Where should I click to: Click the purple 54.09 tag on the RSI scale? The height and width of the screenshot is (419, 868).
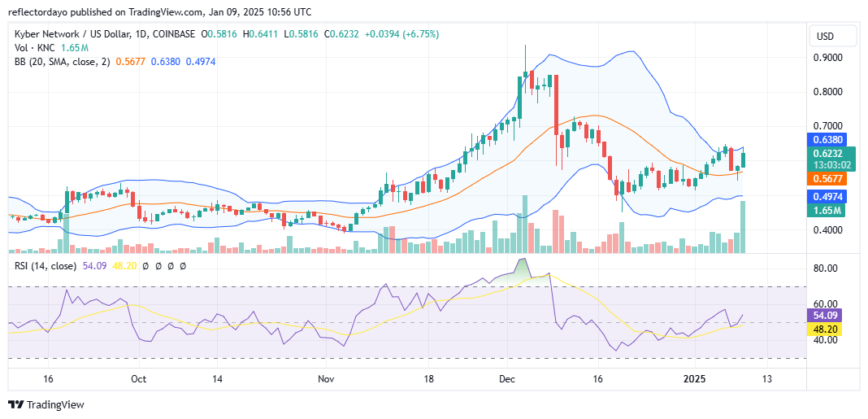pyautogui.click(x=826, y=316)
